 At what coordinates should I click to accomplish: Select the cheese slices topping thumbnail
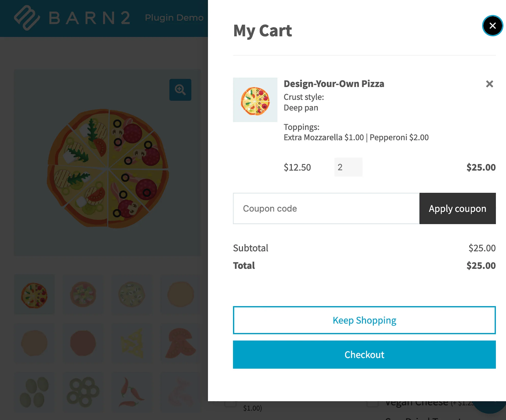tap(132, 343)
